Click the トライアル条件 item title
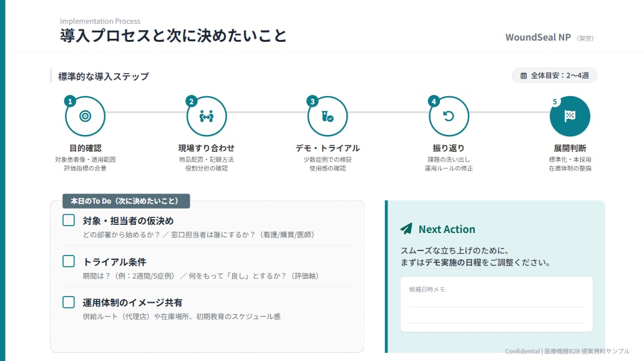Viewport: 644px width, 361px height. click(115, 262)
